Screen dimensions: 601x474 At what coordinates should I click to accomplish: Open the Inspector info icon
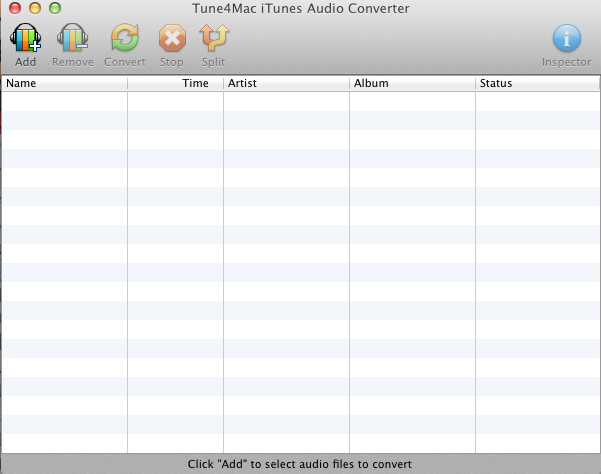click(567, 38)
